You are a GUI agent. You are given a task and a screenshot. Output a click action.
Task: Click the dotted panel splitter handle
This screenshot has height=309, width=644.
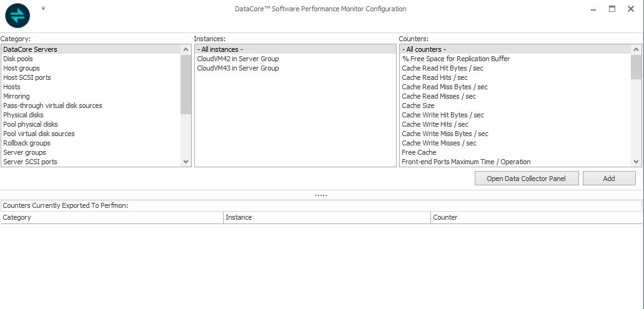321,195
